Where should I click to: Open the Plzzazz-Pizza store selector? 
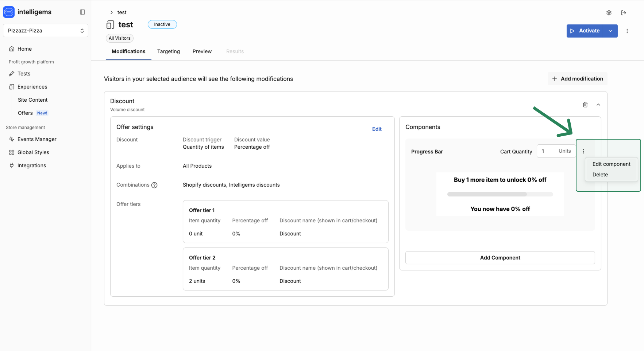[46, 31]
